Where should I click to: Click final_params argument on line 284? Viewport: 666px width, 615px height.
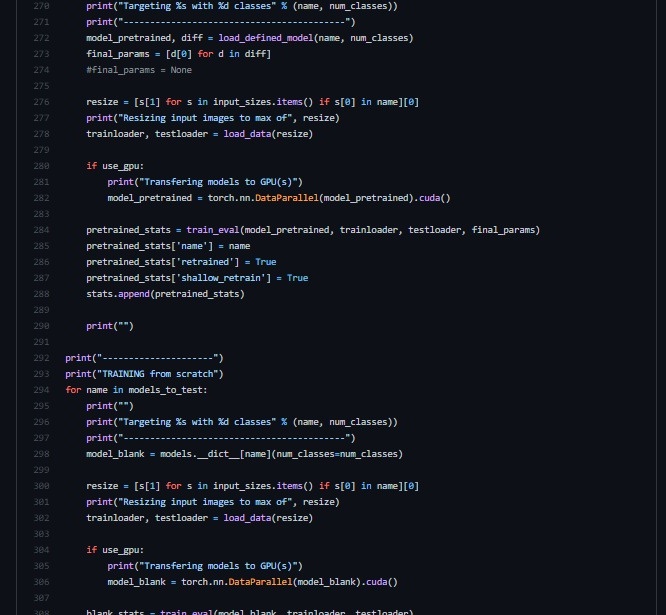click(x=503, y=230)
